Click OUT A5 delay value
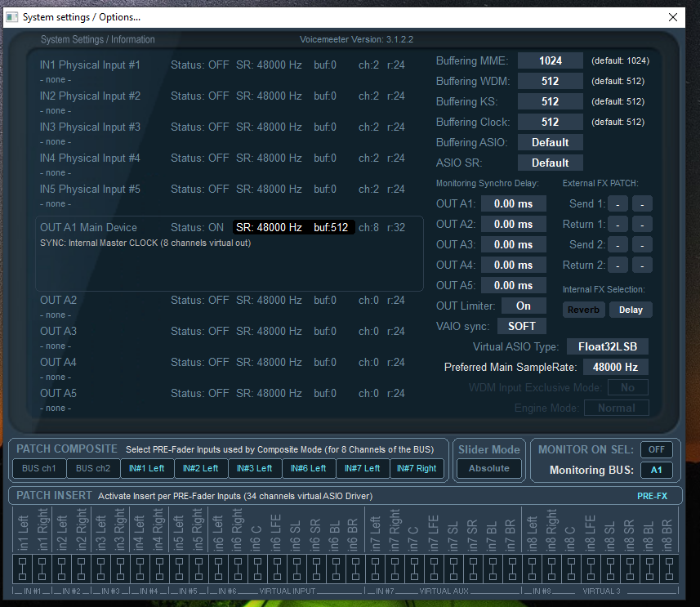The image size is (700, 607). tap(514, 285)
